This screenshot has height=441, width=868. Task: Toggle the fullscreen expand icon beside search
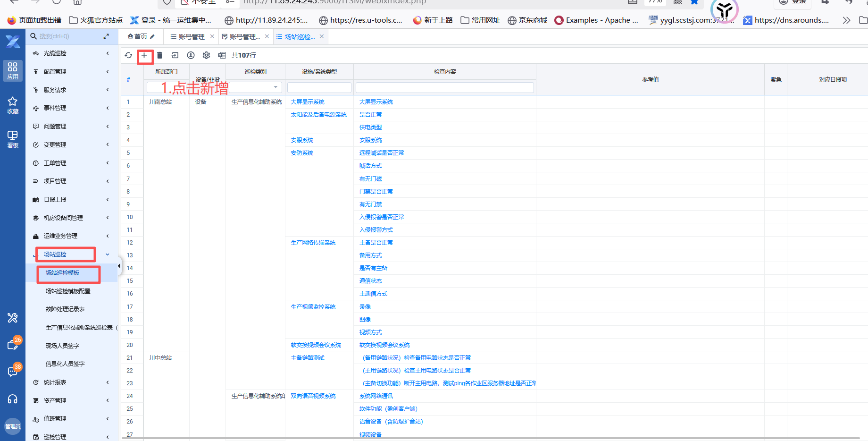(106, 36)
